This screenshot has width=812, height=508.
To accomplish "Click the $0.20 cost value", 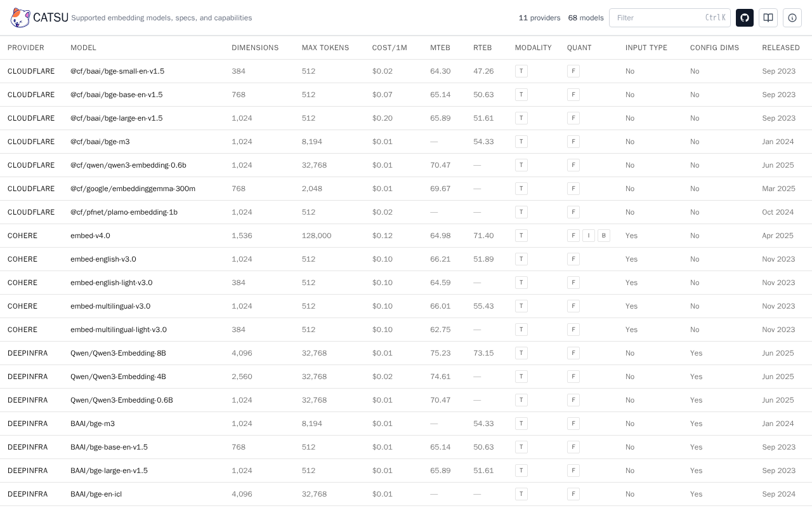I will [383, 118].
